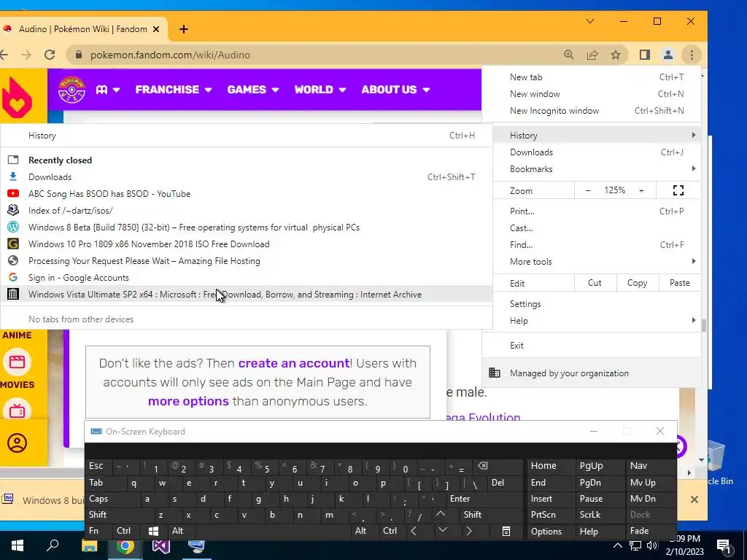
Task: Click the Chrome icon in the taskbar
Action: pos(125,545)
